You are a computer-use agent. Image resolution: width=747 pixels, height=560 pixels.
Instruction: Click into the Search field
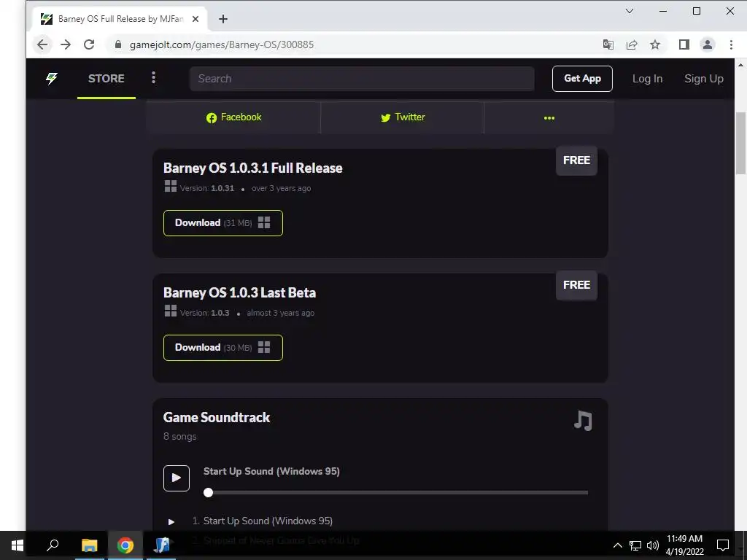click(x=362, y=79)
